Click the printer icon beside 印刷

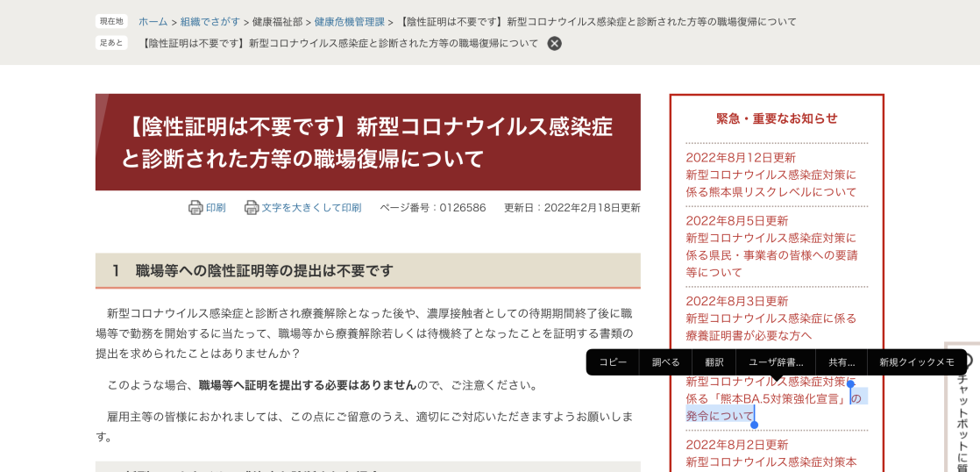(x=195, y=208)
